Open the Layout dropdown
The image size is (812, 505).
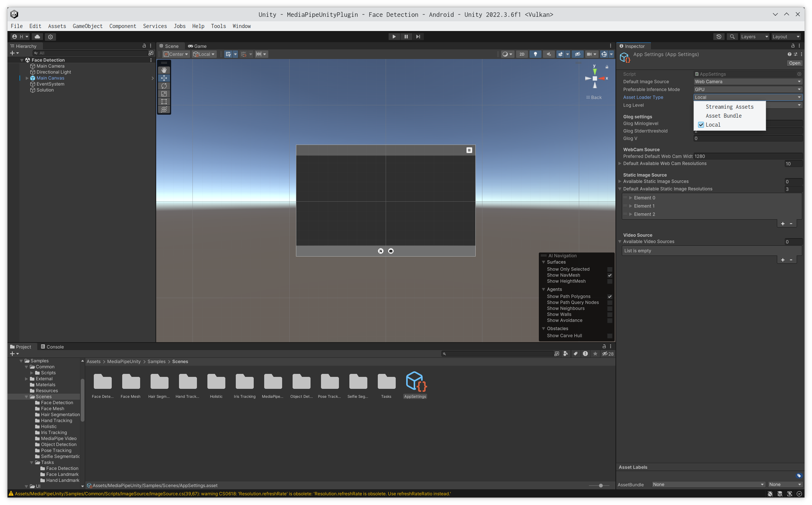pyautogui.click(x=785, y=37)
